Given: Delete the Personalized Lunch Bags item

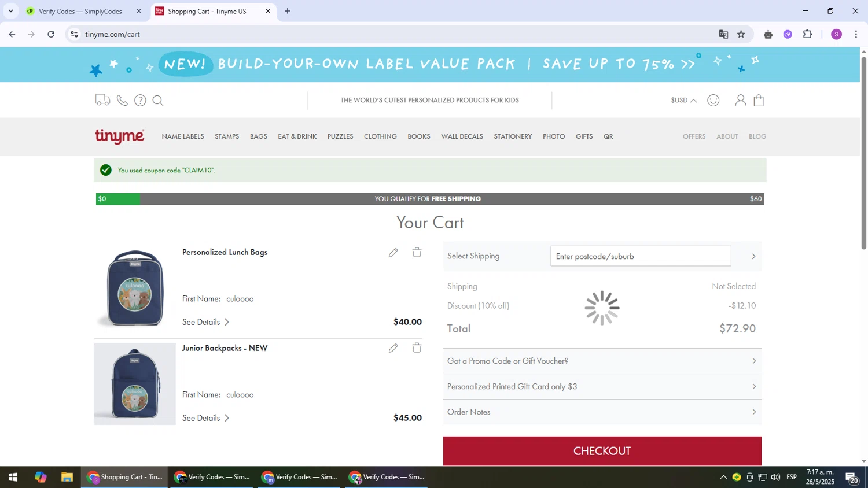Looking at the screenshot, I should (x=417, y=252).
